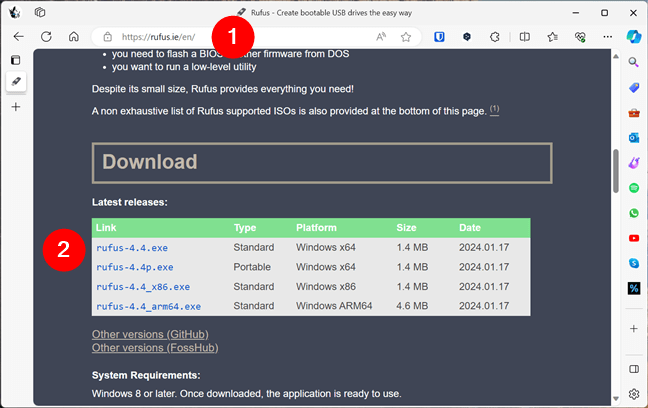This screenshot has width=648, height=408.
Task: Click the Size column header
Action: pyautogui.click(x=406, y=228)
